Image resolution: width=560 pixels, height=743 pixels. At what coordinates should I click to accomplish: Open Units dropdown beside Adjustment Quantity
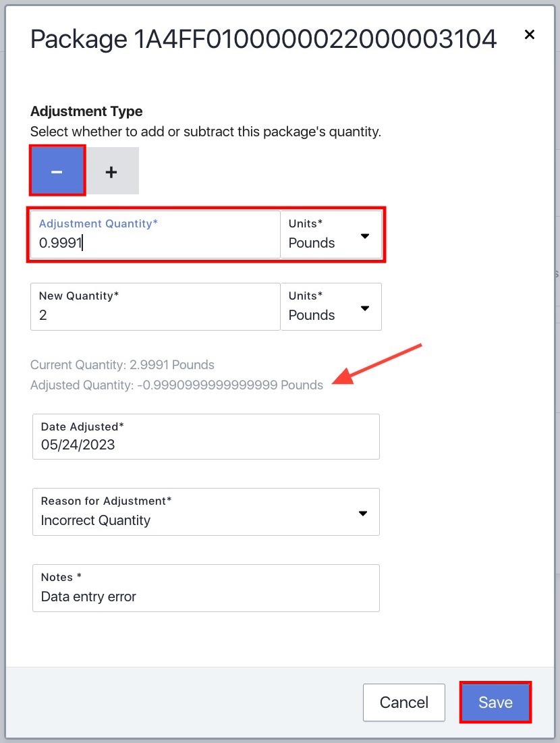tap(331, 235)
